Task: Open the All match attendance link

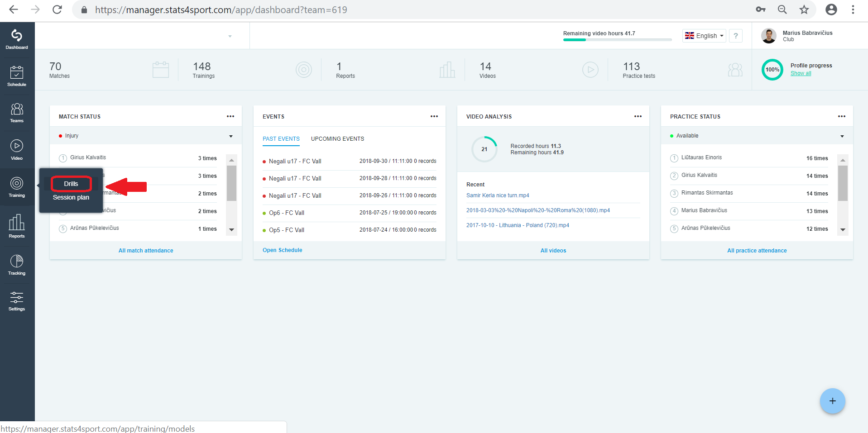Action: (146, 251)
